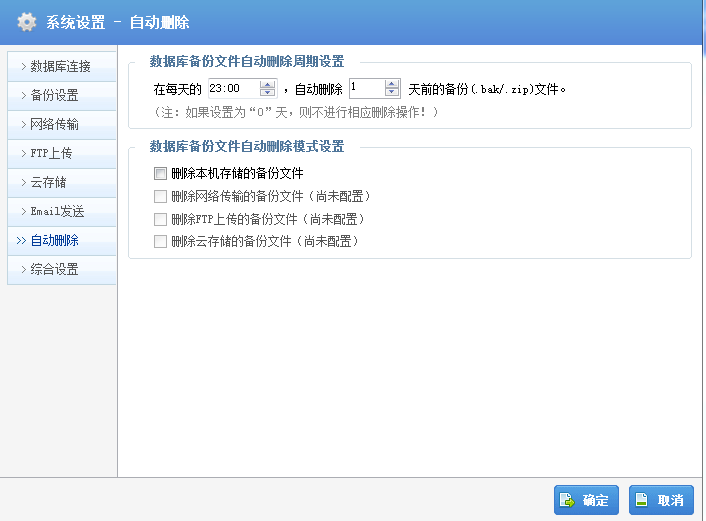Click the 天前的备份(.bak/.zip)文件 label
Screen dimensions: 706x521
pyautogui.click(x=487, y=89)
